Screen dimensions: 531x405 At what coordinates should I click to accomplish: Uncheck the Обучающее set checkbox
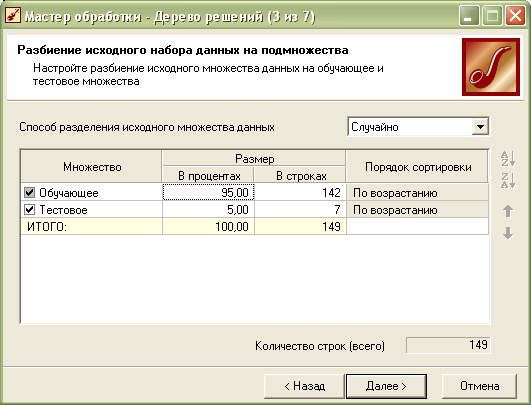pyautogui.click(x=29, y=193)
